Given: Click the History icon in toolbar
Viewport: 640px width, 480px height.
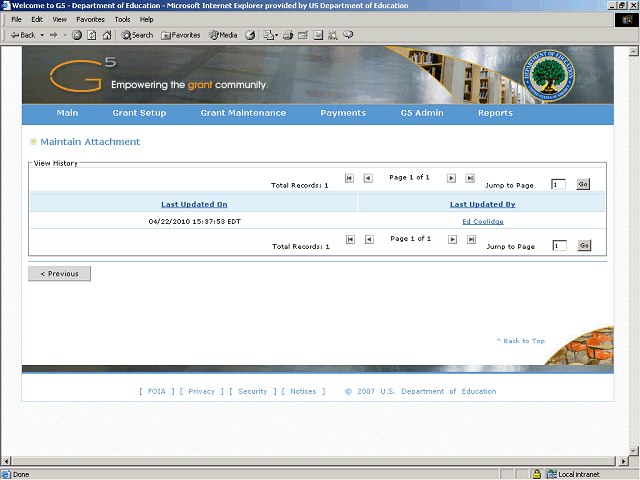Looking at the screenshot, I should click(x=250, y=35).
